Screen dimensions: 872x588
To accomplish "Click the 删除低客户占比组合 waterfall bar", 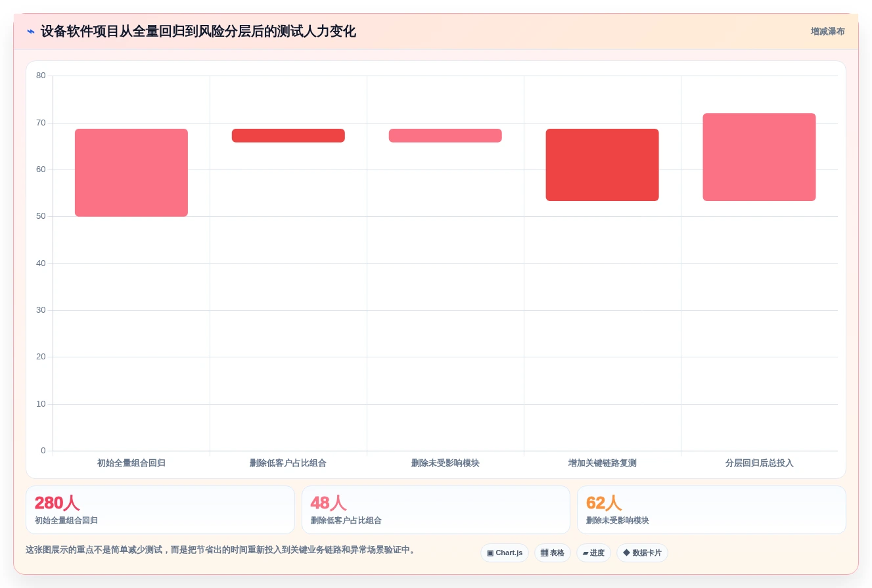I will [288, 135].
